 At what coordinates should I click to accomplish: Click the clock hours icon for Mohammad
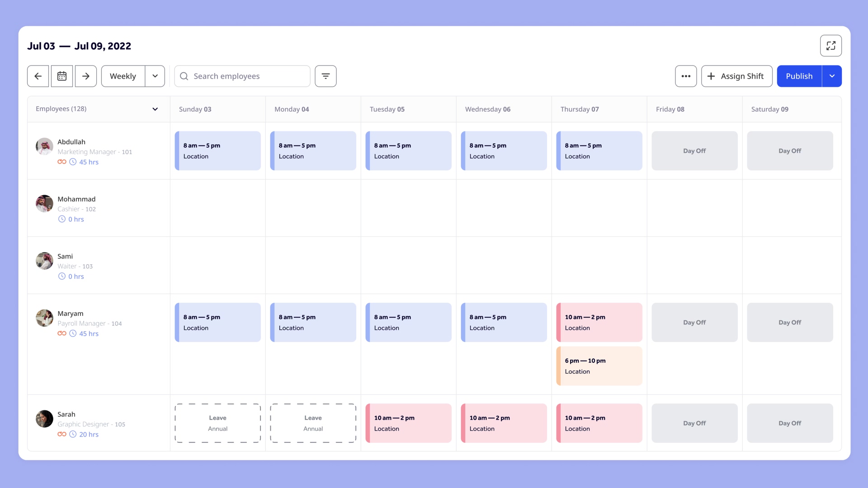61,219
